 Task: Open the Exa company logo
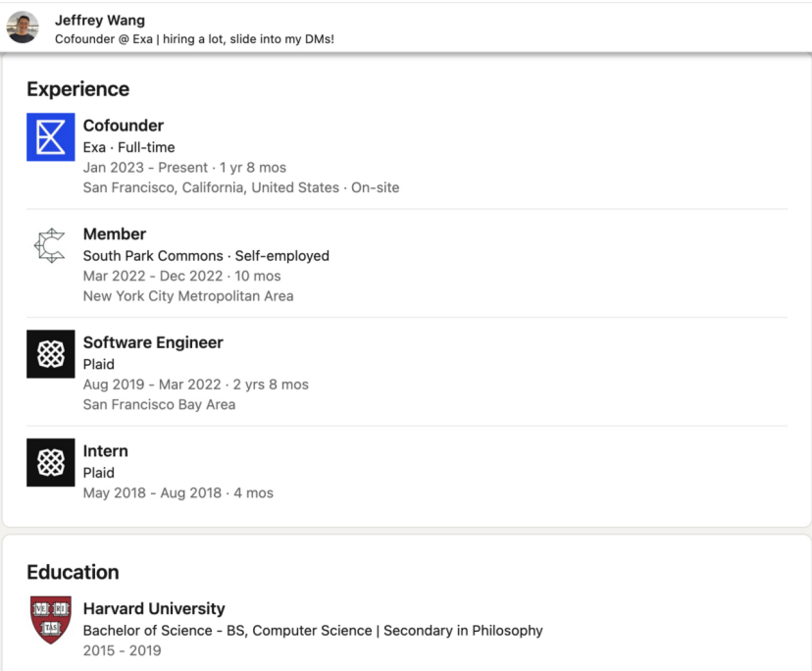coord(51,136)
